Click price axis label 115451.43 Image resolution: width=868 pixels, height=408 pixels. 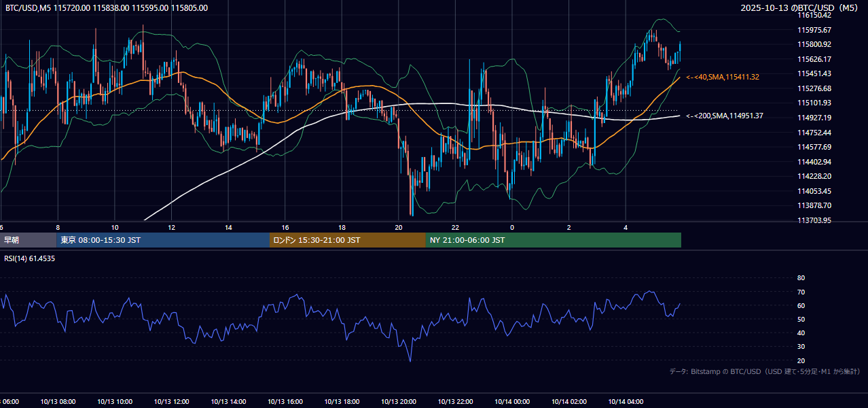tap(816, 73)
